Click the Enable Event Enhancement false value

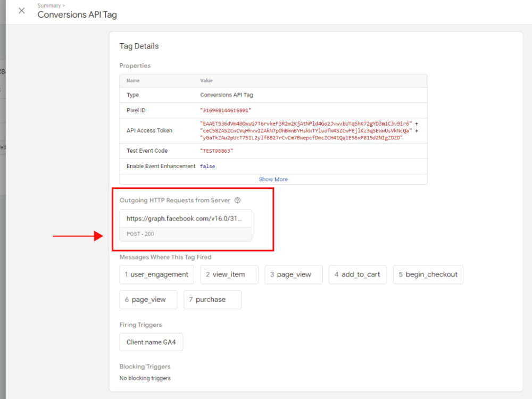(207, 166)
